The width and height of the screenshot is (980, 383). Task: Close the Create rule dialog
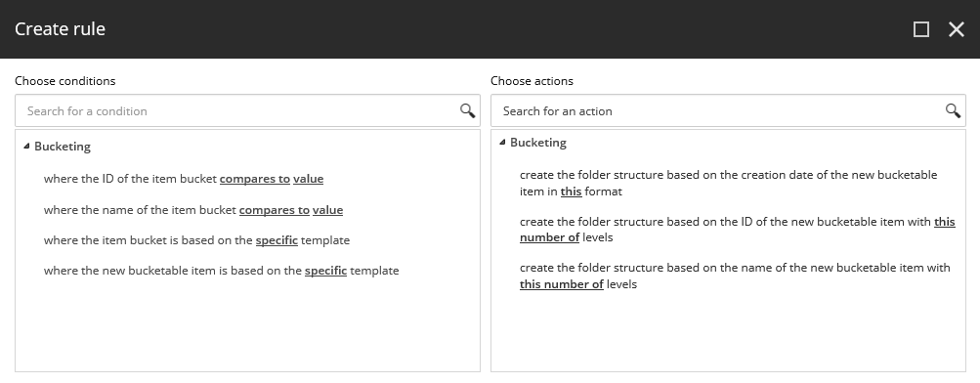tap(957, 29)
